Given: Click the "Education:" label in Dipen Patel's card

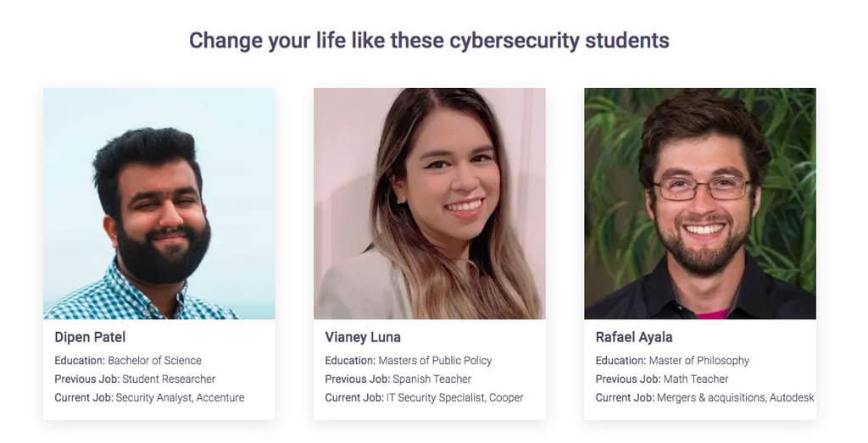Looking at the screenshot, I should click(x=80, y=360).
